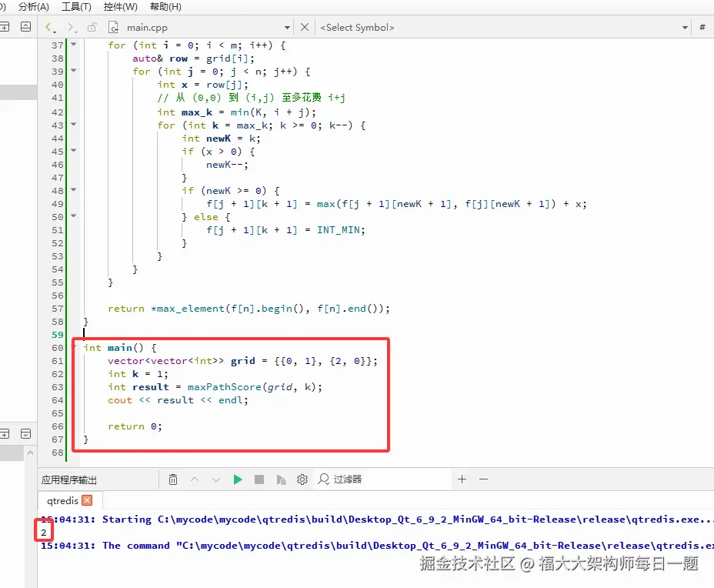The width and height of the screenshot is (714, 588).
Task: Open the 工具(T) menu
Action: [x=76, y=7]
